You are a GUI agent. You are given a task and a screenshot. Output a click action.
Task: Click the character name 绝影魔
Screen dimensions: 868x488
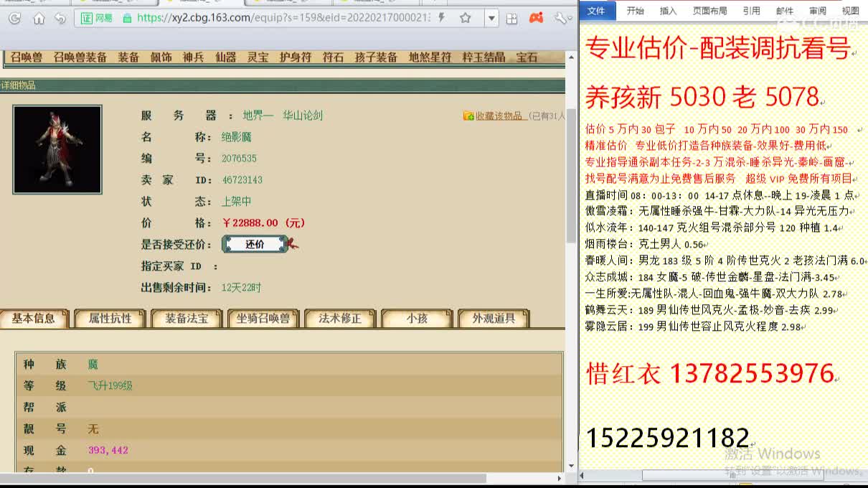click(x=236, y=137)
